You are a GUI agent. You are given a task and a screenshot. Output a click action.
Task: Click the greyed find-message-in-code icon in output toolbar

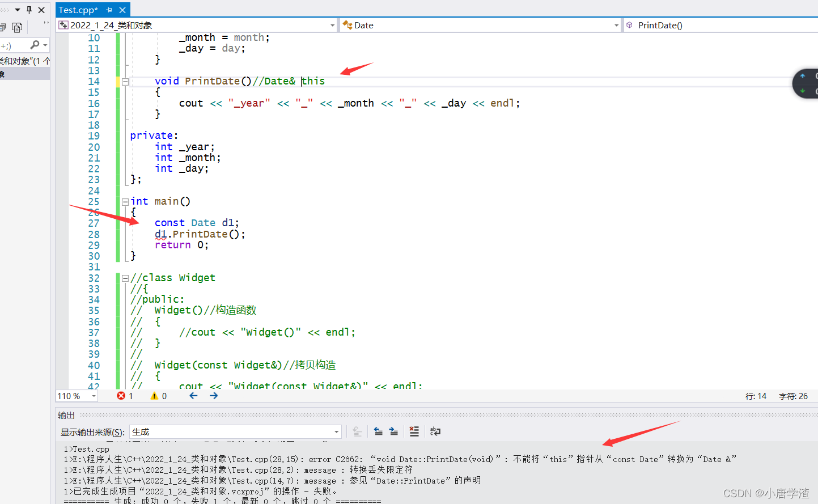tap(358, 432)
